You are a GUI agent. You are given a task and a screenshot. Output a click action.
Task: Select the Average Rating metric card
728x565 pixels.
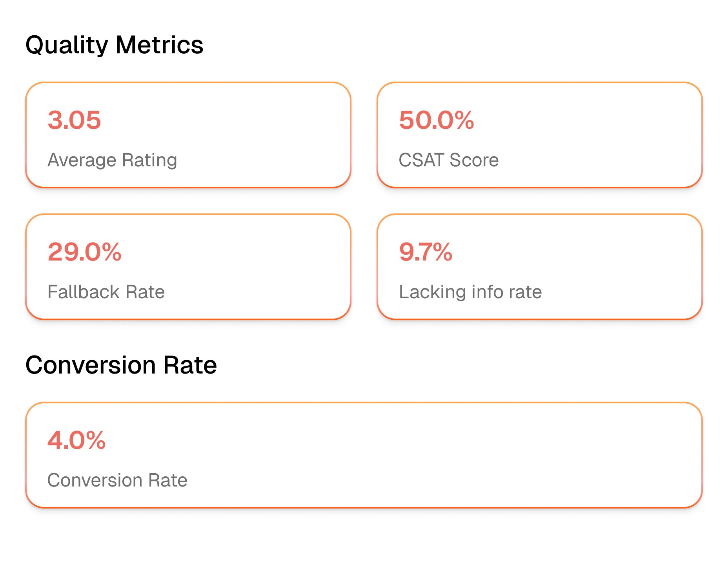click(188, 135)
